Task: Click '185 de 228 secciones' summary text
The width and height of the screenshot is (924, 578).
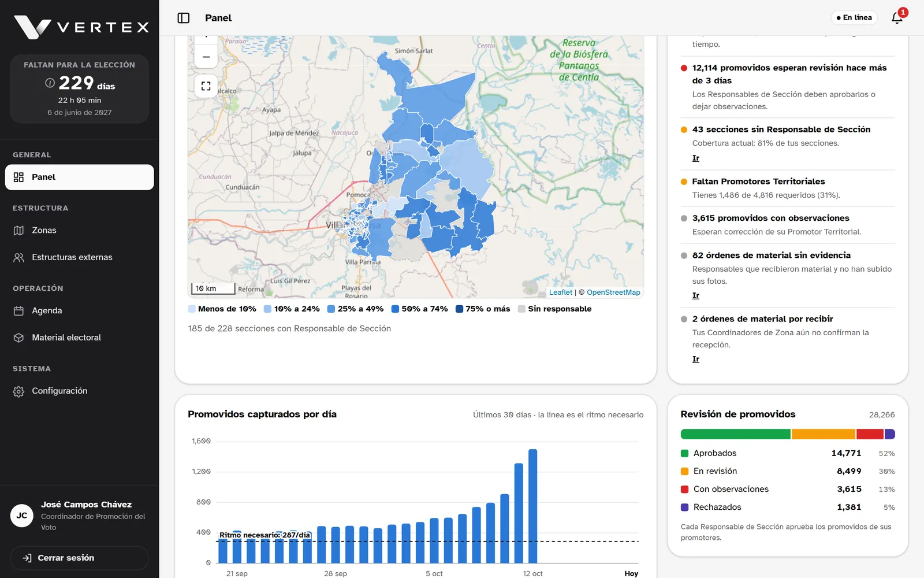Action: (x=289, y=329)
